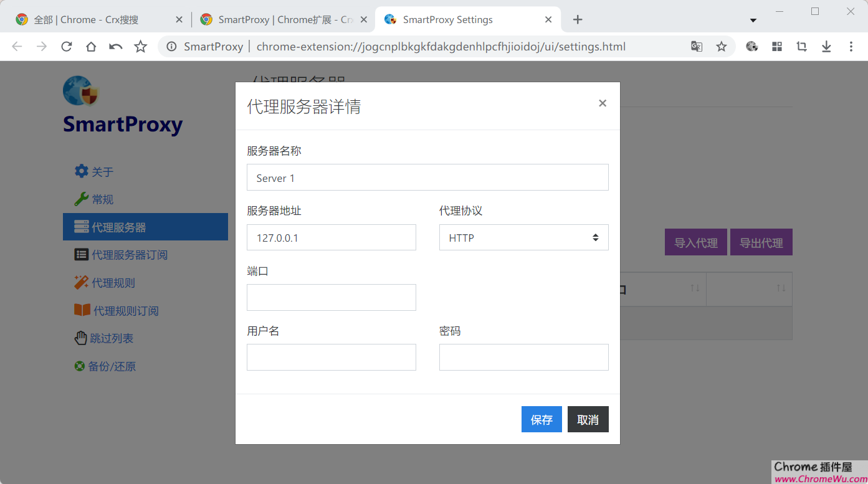Screen dimensions: 868x484
Task: Select the SmartProxy Settings tab
Action: click(x=467, y=20)
